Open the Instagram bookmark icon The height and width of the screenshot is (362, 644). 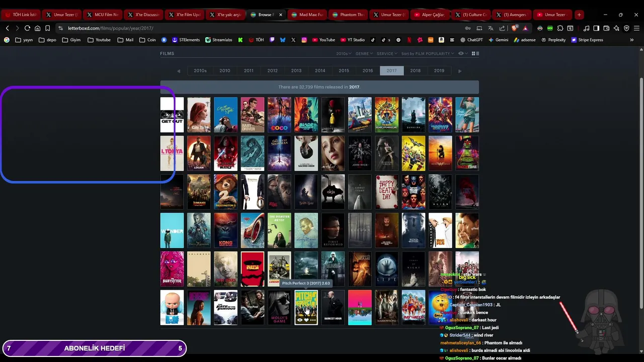pyautogui.click(x=304, y=40)
